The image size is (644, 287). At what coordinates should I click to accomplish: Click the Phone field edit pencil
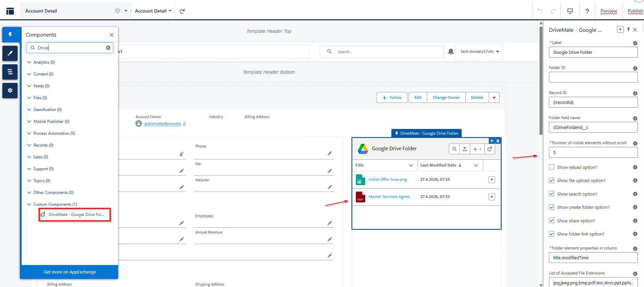[x=329, y=153]
